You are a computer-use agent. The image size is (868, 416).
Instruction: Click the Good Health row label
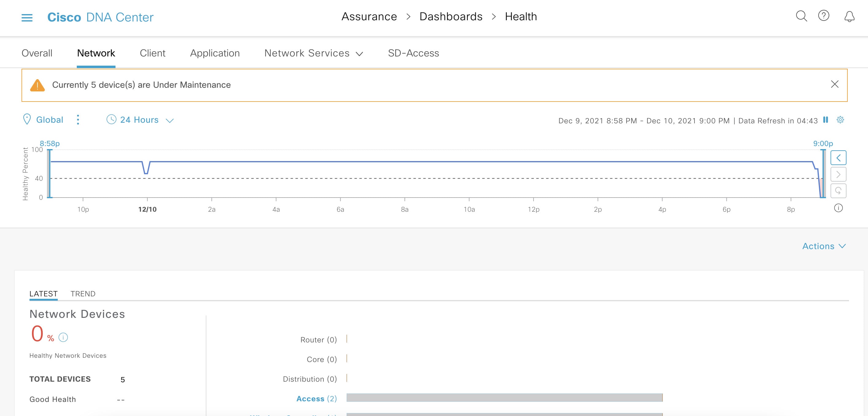(x=53, y=399)
